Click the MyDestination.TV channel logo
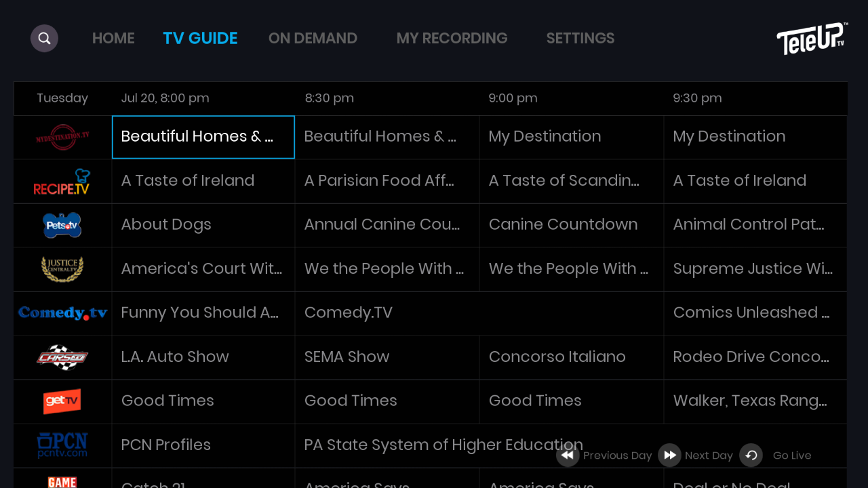This screenshot has width=868, height=488. [x=62, y=137]
